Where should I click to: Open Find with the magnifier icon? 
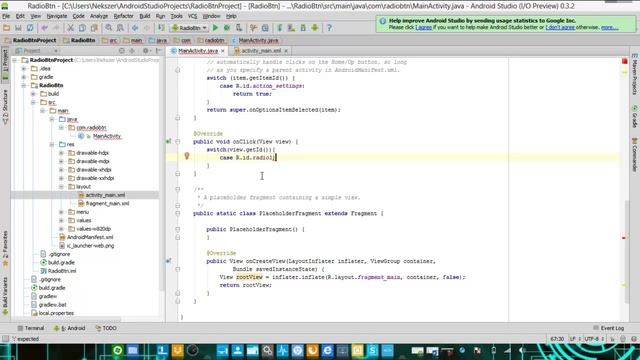coord(109,28)
